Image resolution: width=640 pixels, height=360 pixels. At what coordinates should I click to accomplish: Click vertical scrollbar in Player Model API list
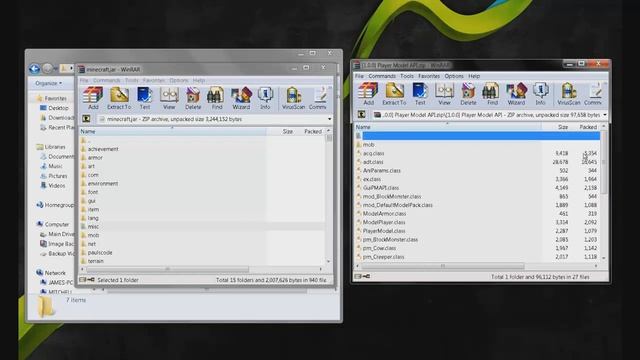pyautogui.click(x=603, y=163)
